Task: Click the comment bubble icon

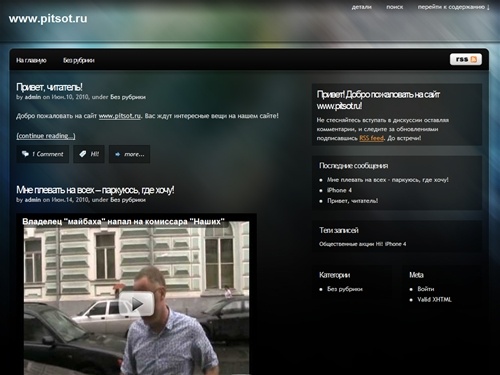Action: coord(25,154)
